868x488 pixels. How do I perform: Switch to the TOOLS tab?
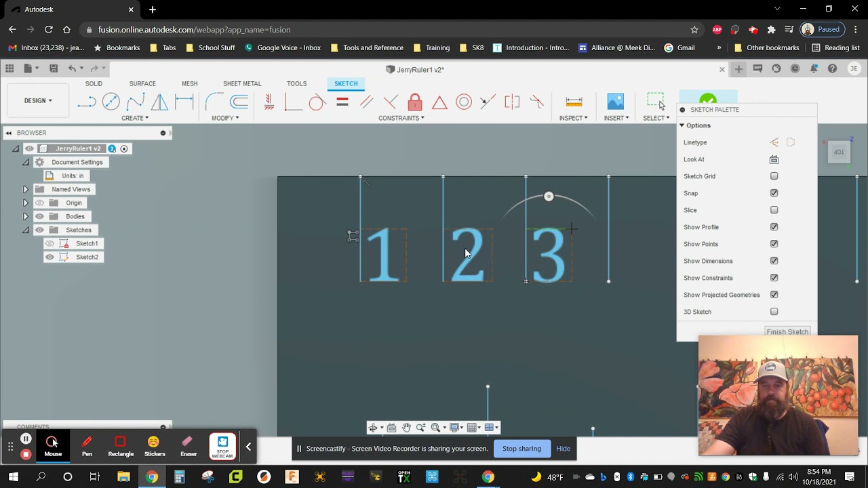coord(296,83)
